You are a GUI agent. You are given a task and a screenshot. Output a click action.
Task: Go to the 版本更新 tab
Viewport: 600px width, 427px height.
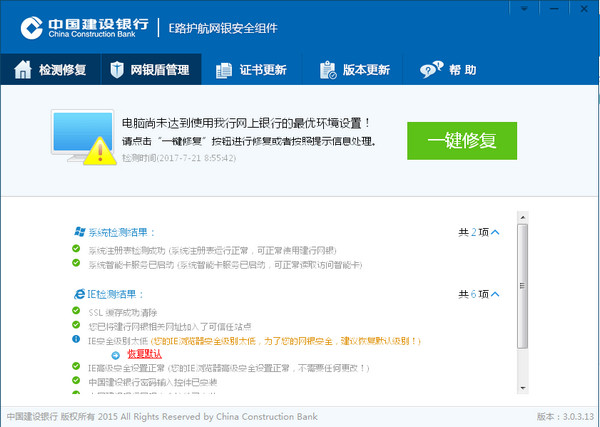click(352, 69)
